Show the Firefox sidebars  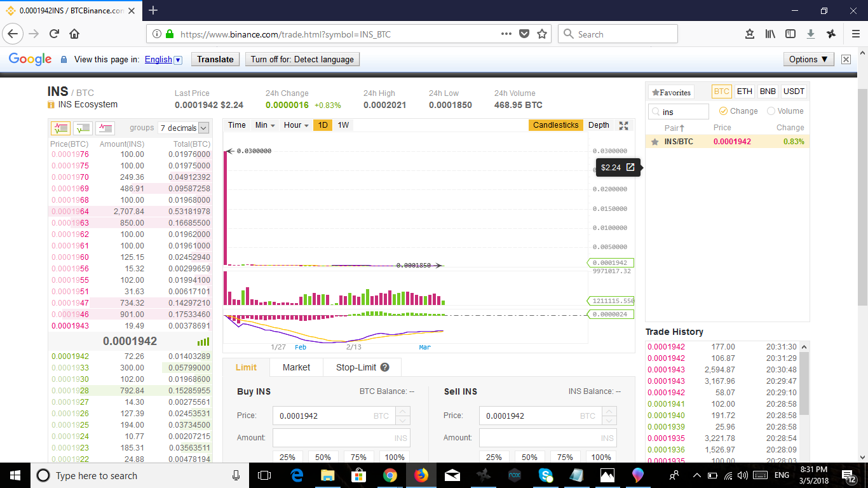point(790,34)
